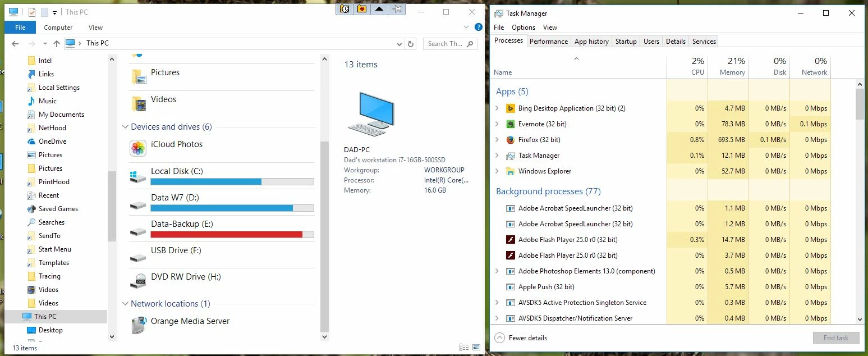Open the Pictures folder icon in main pane
Screen dimensions: 868x356
click(x=139, y=76)
